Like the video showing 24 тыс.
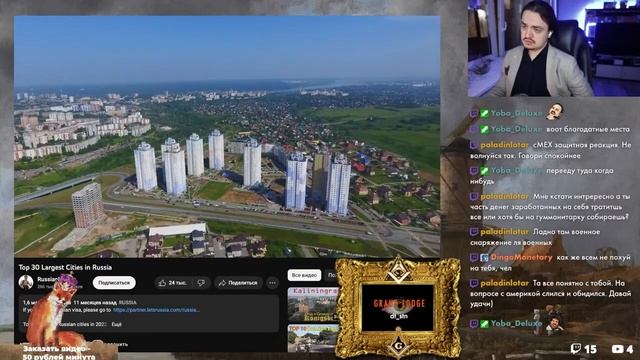The height and width of the screenshot is (360, 640). click(x=173, y=283)
